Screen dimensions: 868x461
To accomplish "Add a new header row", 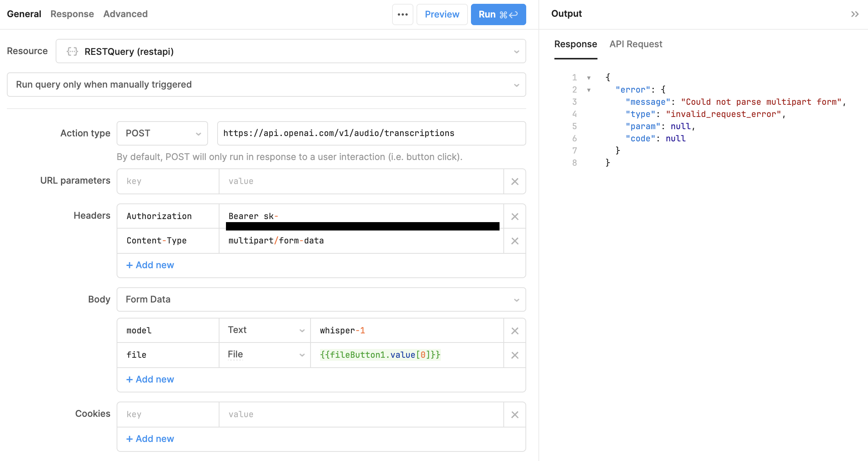I will click(150, 265).
